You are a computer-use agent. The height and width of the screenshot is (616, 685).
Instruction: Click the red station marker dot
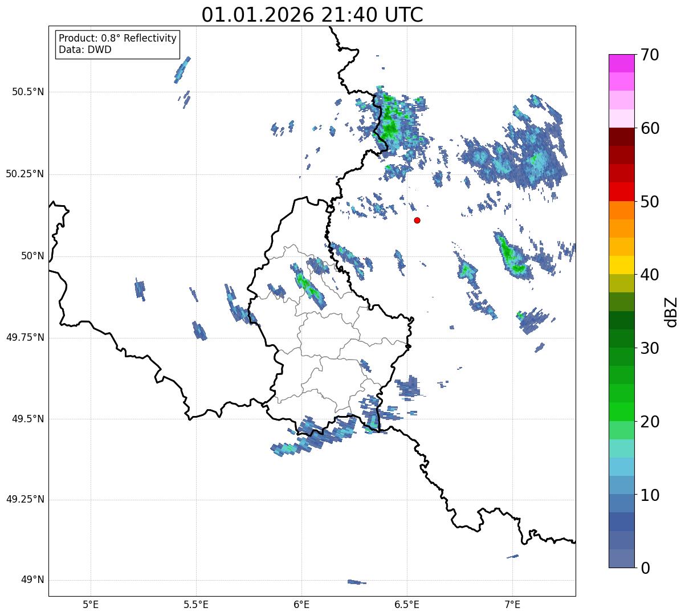[417, 220]
